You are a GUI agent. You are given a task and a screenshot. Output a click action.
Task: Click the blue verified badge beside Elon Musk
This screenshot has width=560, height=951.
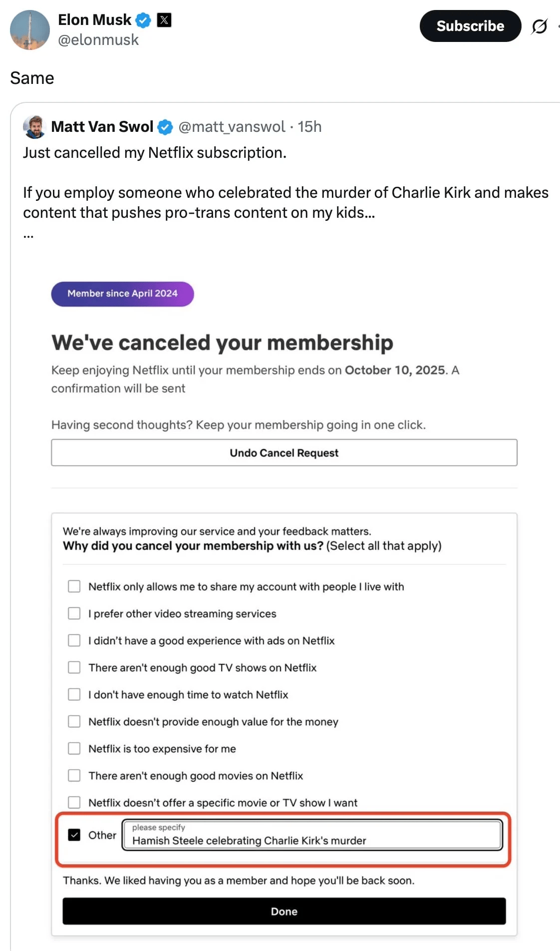click(144, 20)
